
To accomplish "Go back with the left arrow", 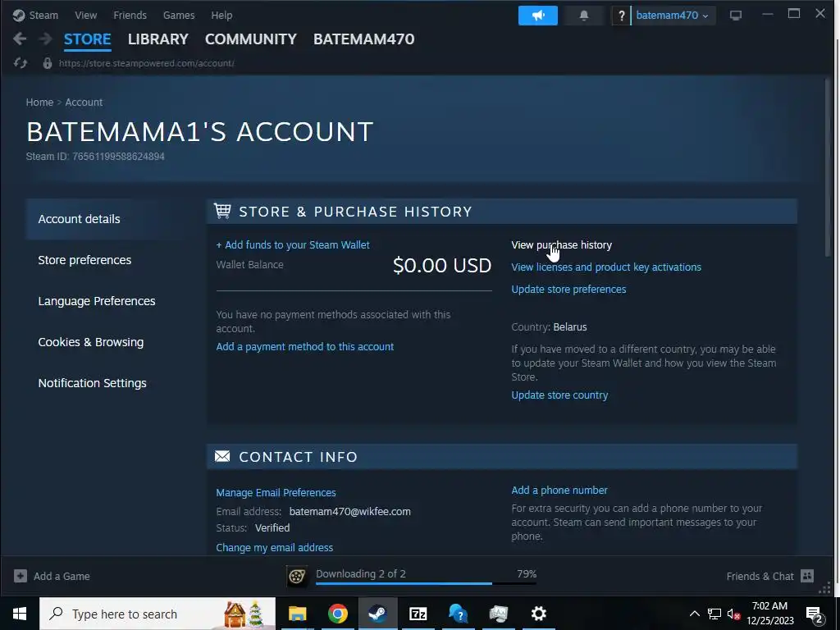I will (20, 39).
